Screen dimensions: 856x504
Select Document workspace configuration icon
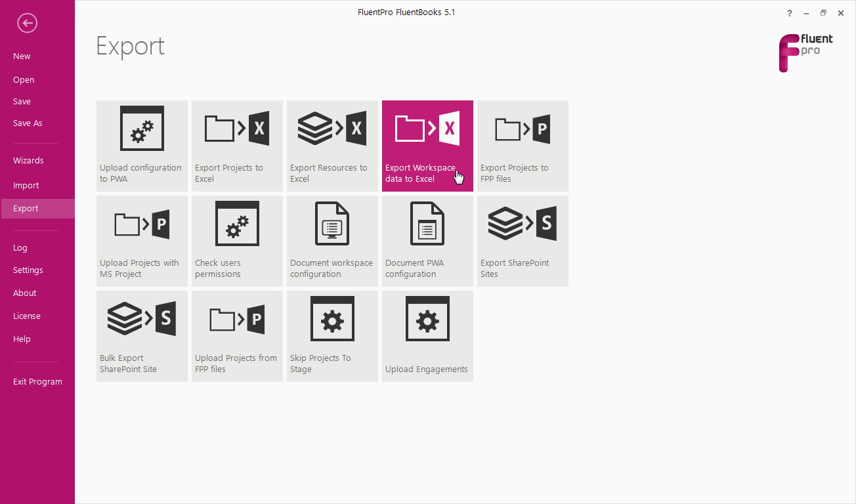click(x=332, y=224)
